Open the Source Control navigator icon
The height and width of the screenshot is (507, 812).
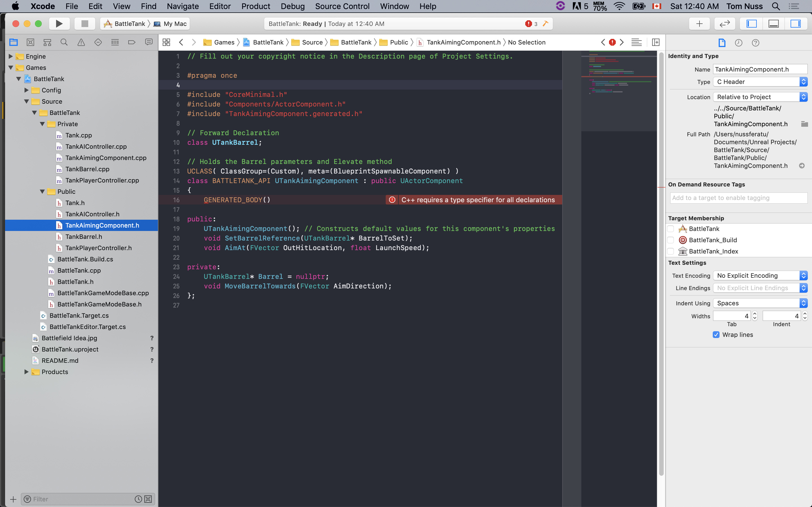[30, 42]
